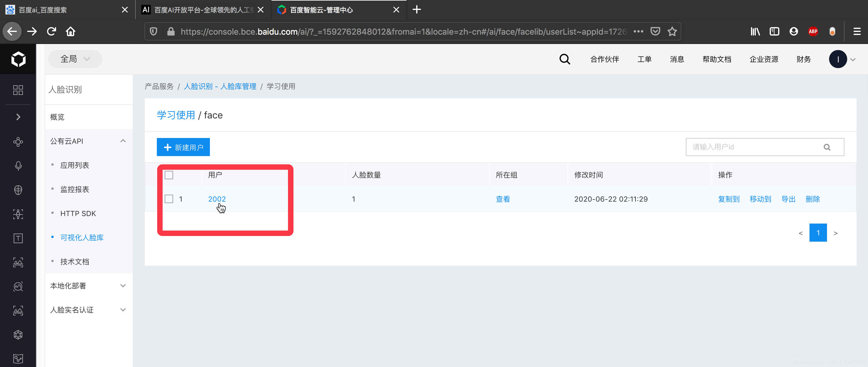Screen dimensions: 868x367
Task: Click the search icon in user id field
Action: pyautogui.click(x=827, y=147)
